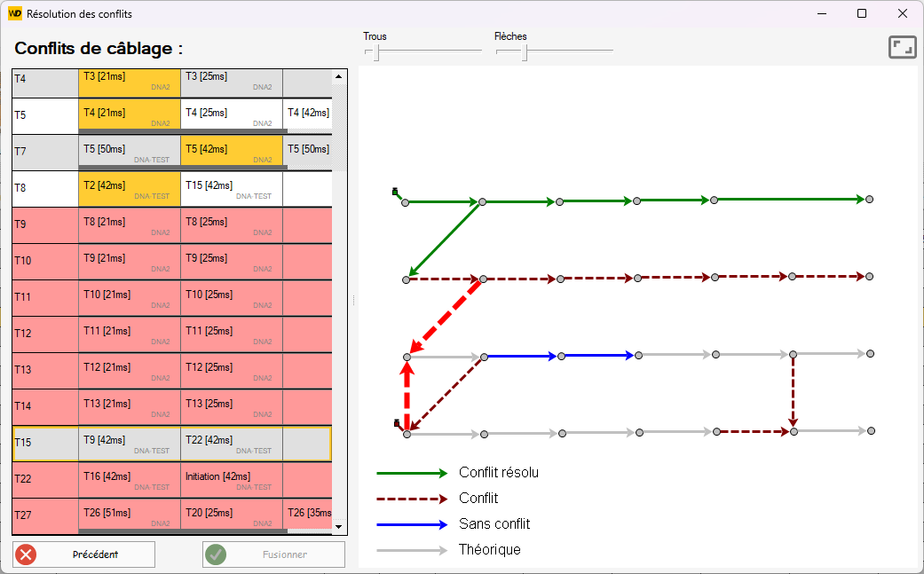This screenshot has width=924, height=574.
Task: Select row T15 in conflicts list
Action: pos(45,443)
